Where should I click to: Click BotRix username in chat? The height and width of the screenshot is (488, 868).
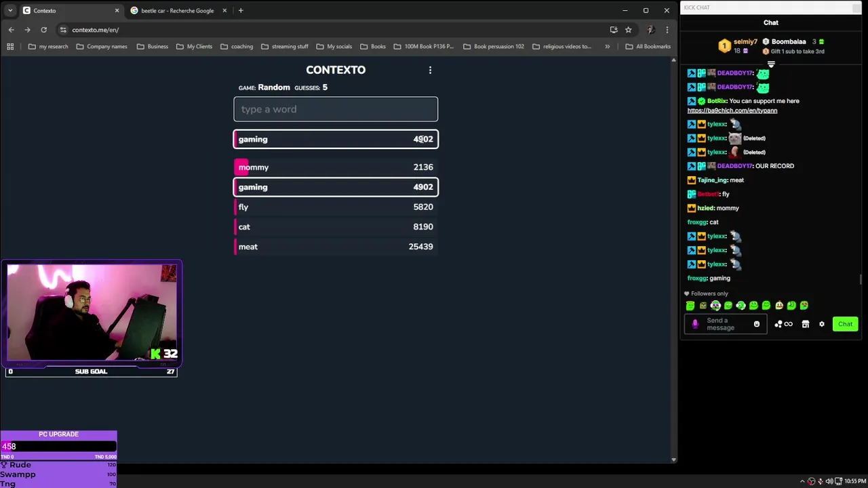pyautogui.click(x=717, y=101)
